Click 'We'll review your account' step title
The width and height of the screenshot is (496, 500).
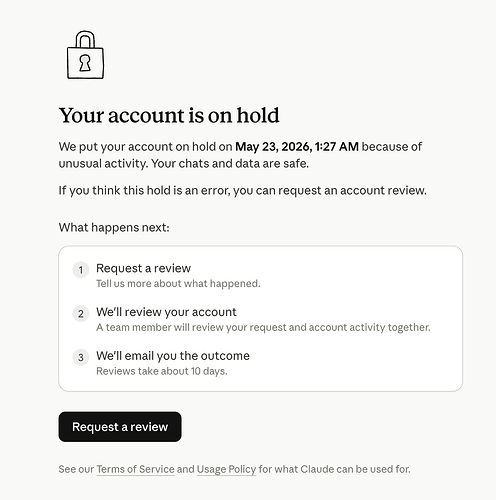point(166,312)
